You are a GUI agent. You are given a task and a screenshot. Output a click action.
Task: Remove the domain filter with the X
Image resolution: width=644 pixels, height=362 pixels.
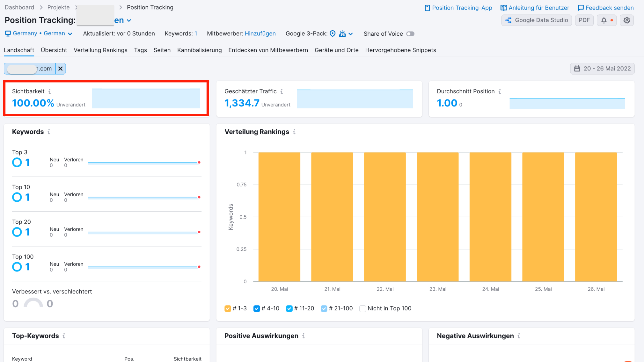pos(60,69)
